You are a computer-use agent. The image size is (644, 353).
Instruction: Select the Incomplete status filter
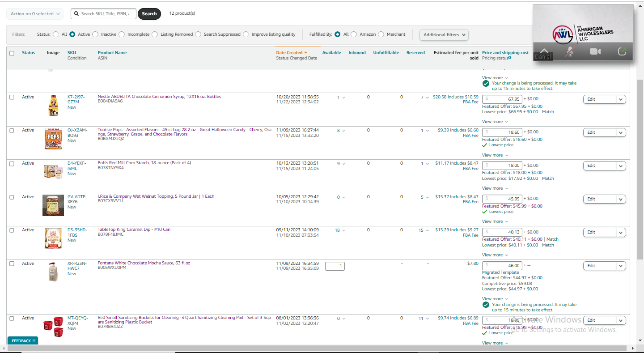coord(122,34)
